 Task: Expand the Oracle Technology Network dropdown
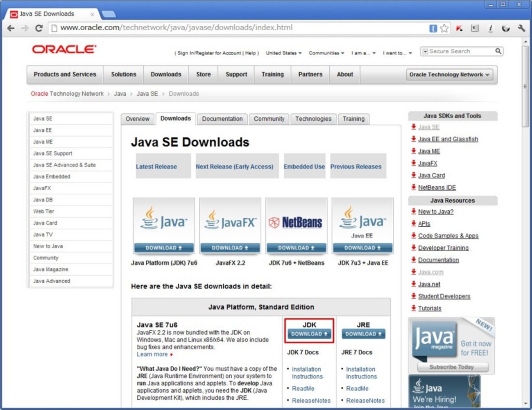449,74
